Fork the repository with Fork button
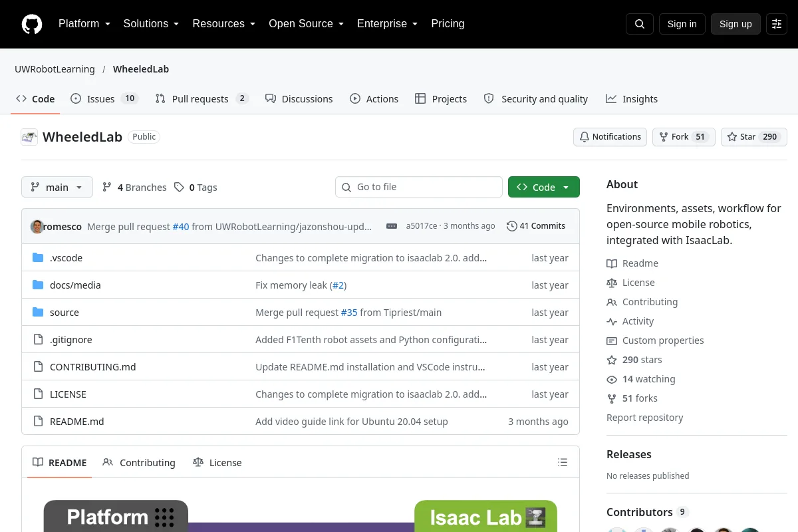This screenshot has width=798, height=532. [684, 137]
